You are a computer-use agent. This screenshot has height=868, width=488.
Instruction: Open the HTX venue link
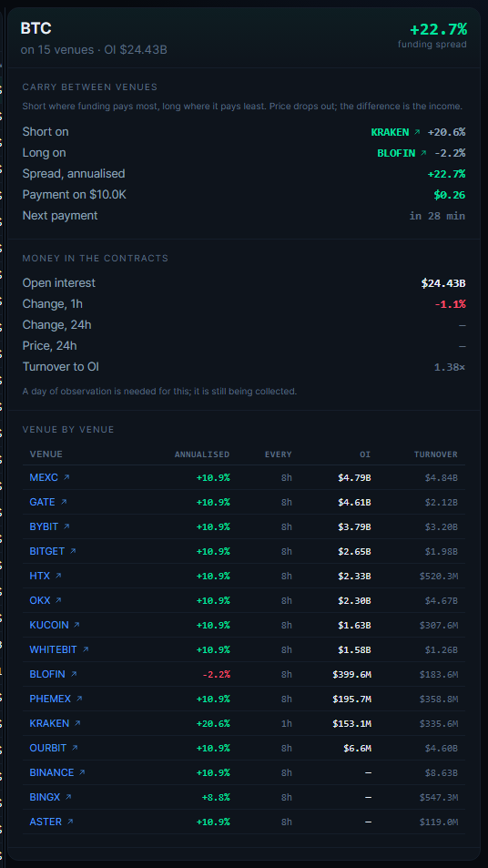[x=46, y=576]
